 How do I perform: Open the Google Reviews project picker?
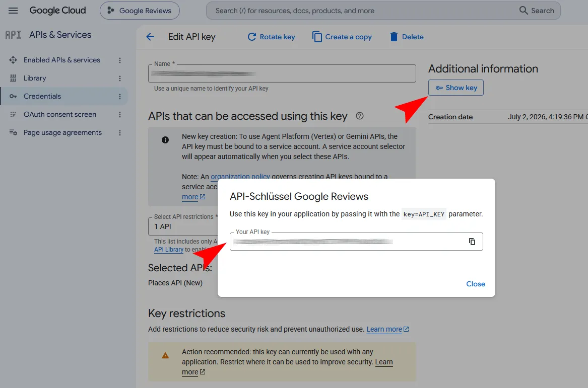140,11
